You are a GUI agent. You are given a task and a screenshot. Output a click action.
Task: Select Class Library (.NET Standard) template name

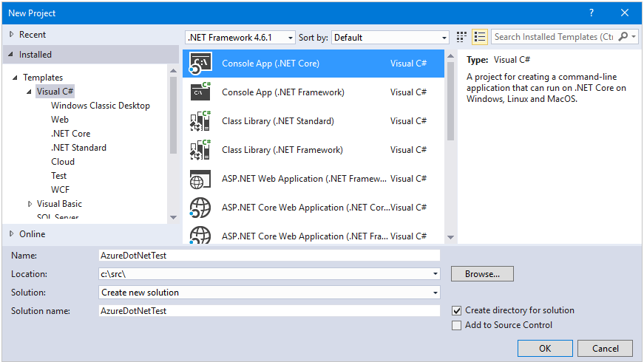(278, 121)
